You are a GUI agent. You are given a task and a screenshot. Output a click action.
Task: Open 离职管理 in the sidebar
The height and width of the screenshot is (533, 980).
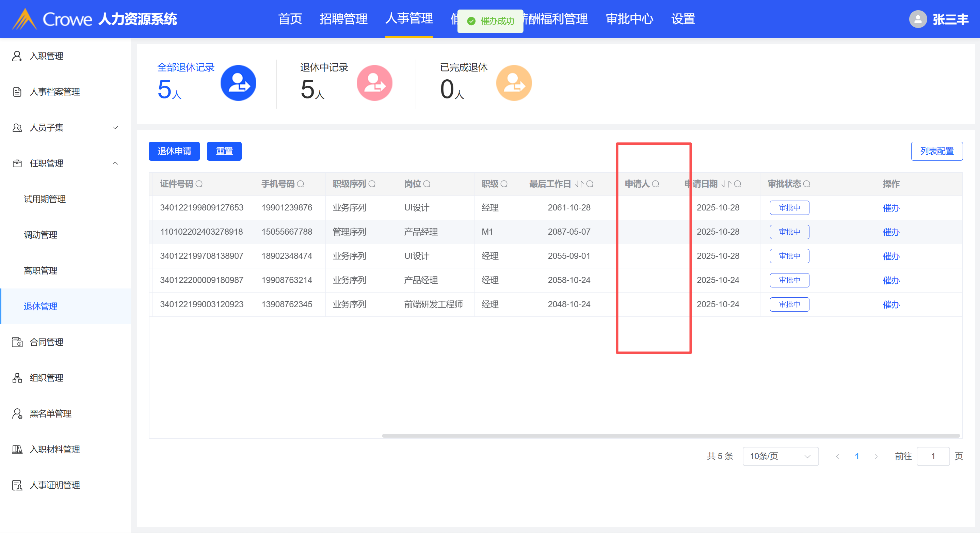pos(40,271)
